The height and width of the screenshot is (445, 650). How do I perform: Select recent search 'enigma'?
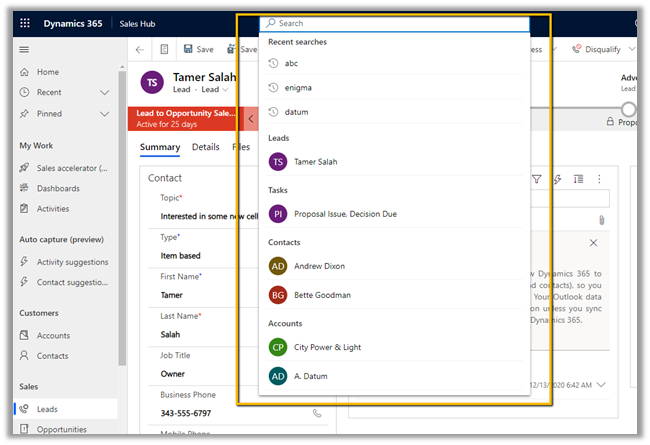tap(394, 88)
